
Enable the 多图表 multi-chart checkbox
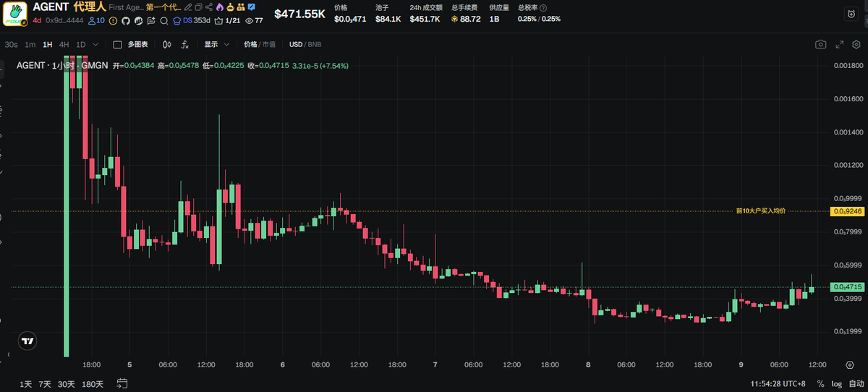pyautogui.click(x=118, y=44)
